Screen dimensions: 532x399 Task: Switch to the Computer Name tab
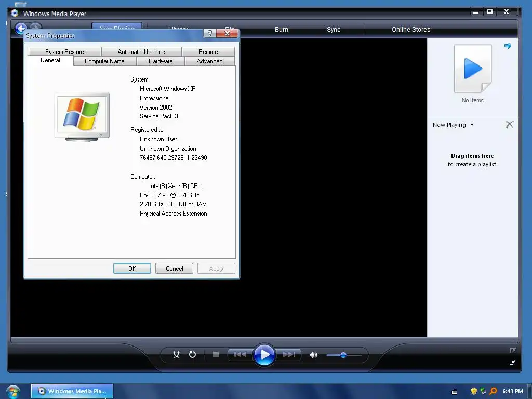(104, 61)
